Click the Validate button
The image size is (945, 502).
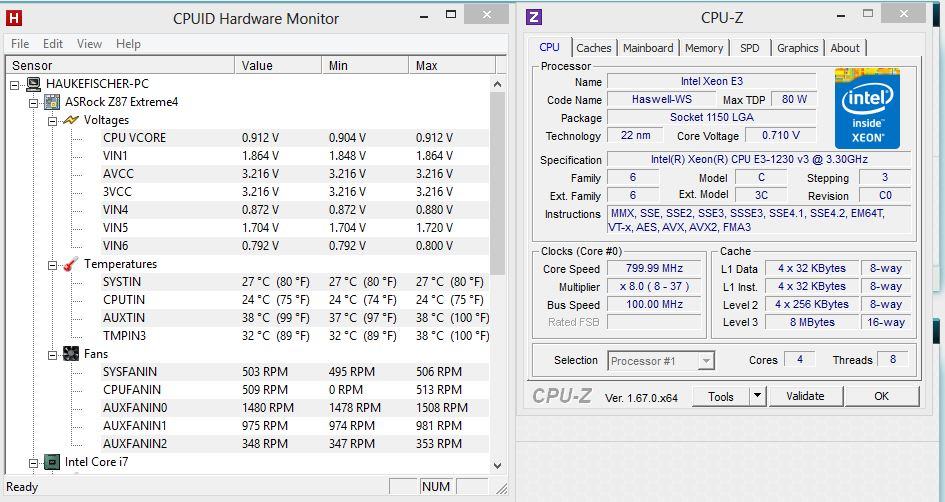tap(805, 396)
